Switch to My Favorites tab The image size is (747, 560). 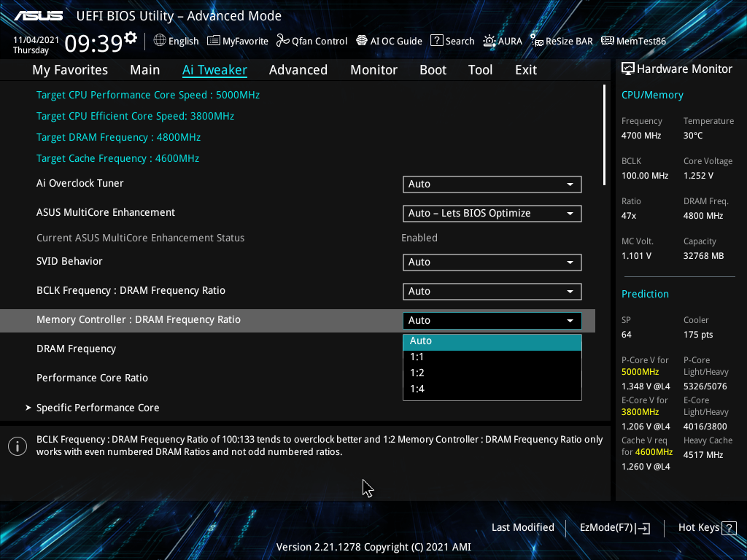[70, 70]
